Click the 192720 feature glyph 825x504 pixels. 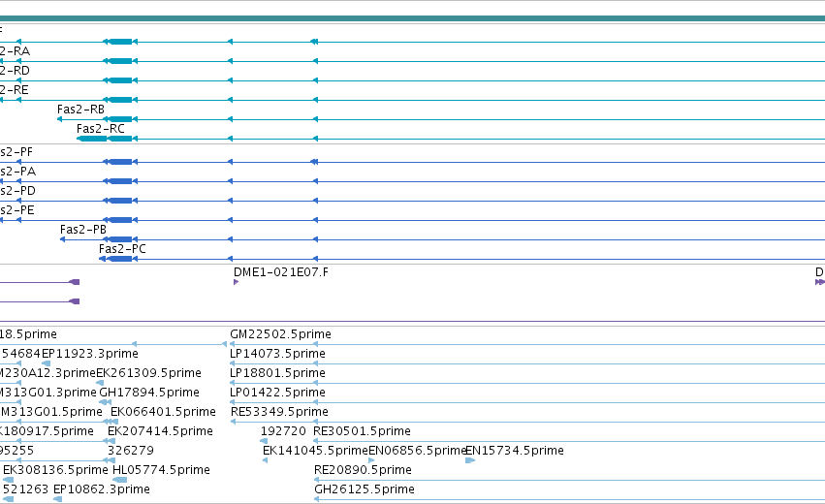264,441
